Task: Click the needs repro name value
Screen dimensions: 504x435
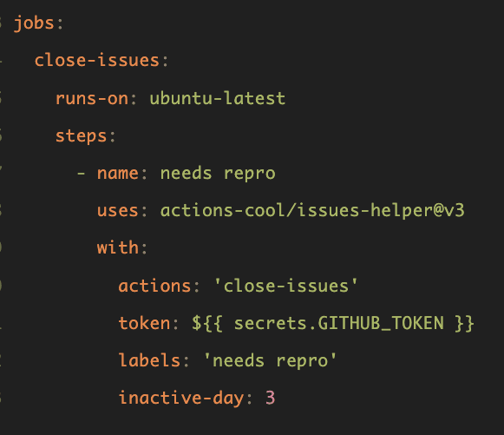Action: (x=218, y=174)
